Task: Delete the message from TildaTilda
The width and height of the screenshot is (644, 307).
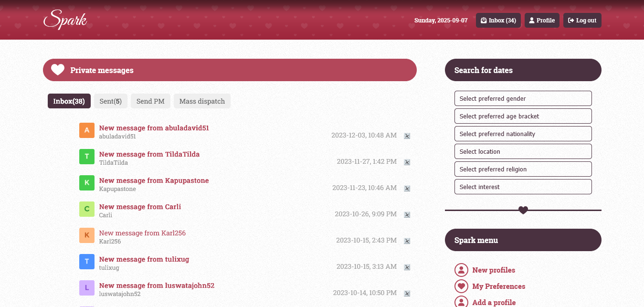Action: pos(407,162)
